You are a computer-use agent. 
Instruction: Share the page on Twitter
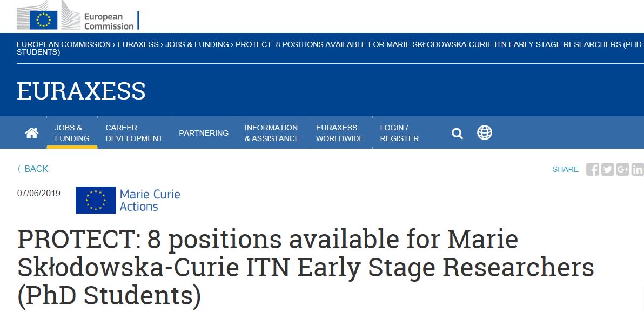(x=608, y=169)
